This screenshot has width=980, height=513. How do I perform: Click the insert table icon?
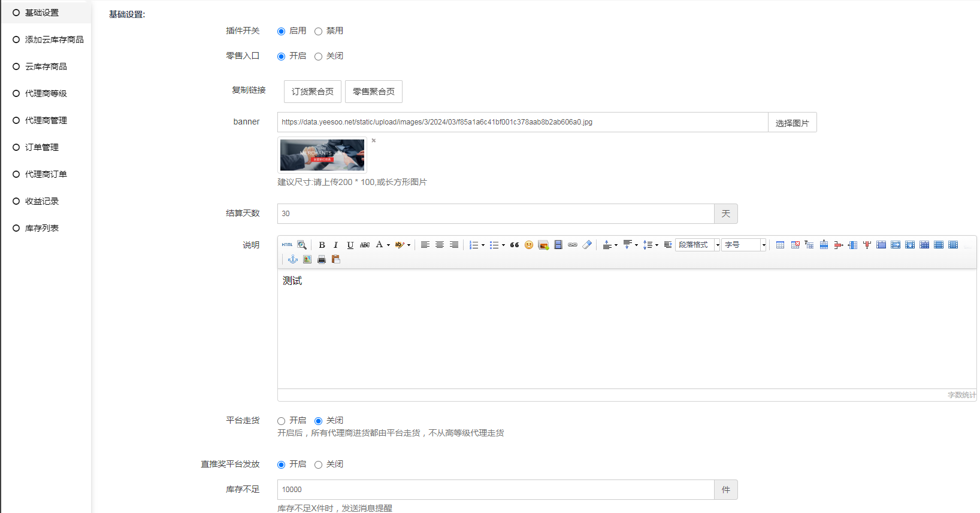(780, 245)
